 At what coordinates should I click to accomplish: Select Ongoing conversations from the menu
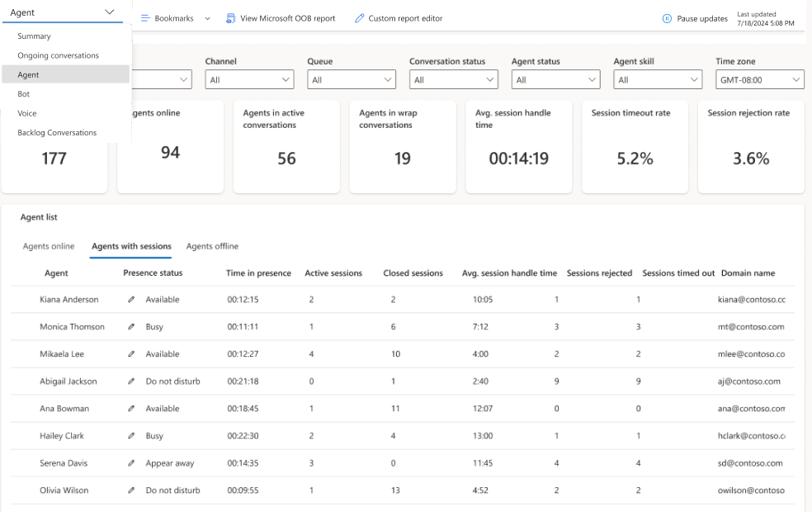coord(66,55)
